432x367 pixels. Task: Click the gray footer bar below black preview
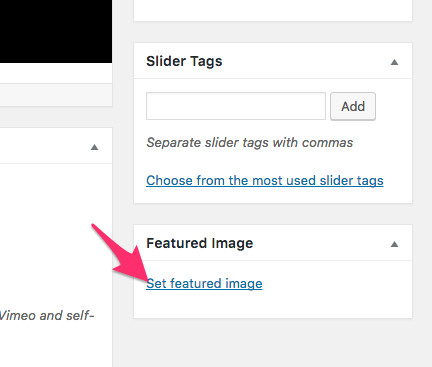tap(56, 95)
